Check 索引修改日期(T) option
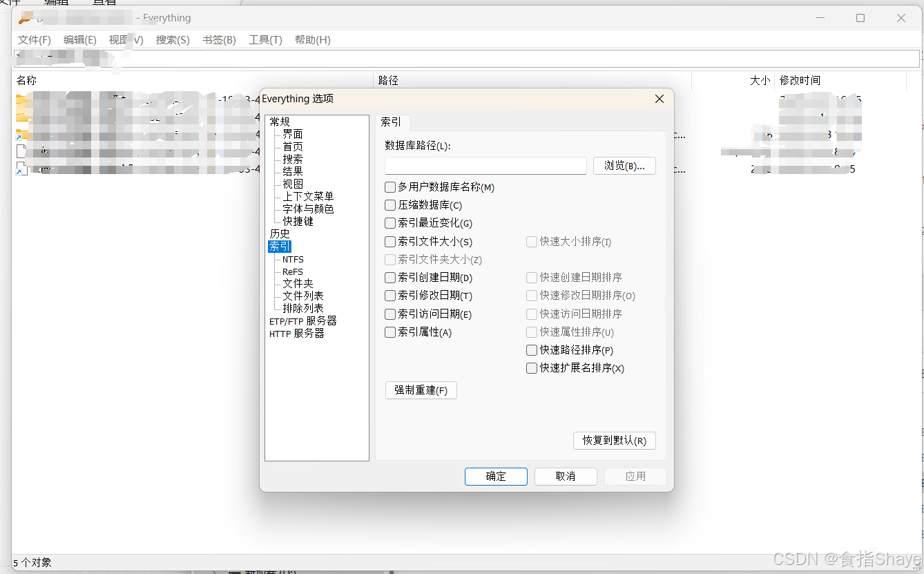Screen dimensions: 924x574 428,296
